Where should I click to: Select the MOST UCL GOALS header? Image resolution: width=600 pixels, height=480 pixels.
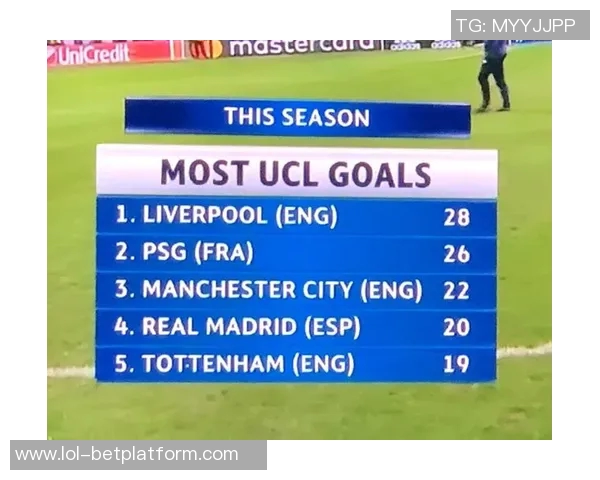(296, 173)
